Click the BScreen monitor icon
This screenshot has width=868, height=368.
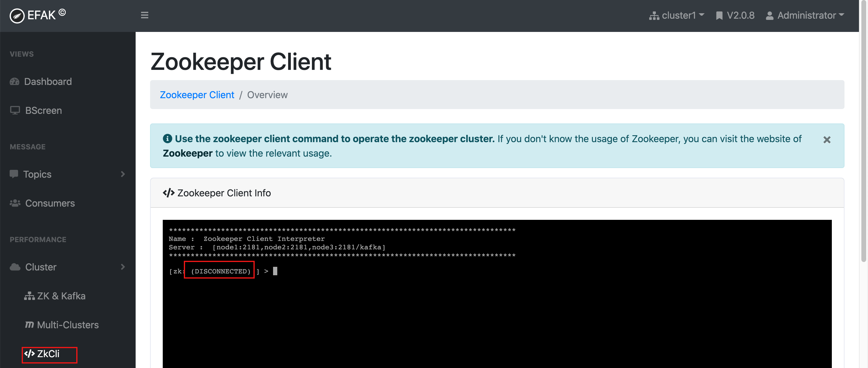15,111
